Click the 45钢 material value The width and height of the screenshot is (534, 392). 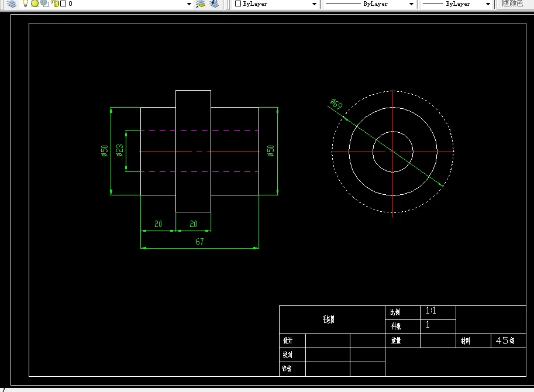[505, 341]
